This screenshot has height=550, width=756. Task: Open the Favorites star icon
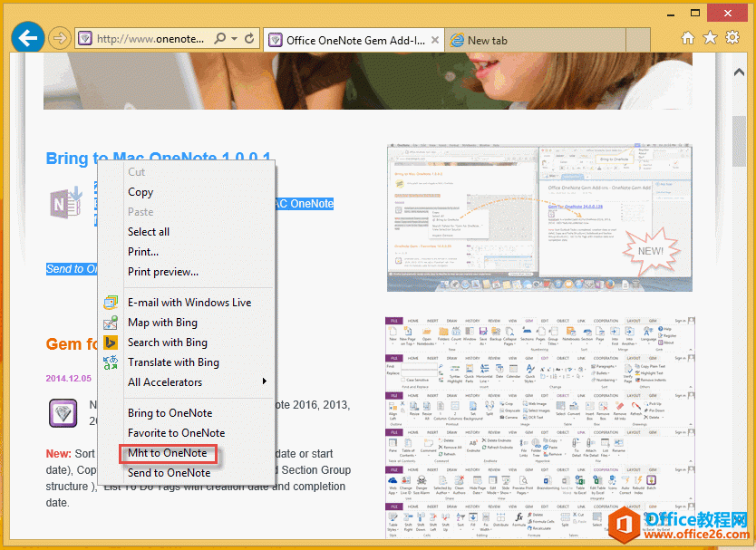(x=711, y=37)
